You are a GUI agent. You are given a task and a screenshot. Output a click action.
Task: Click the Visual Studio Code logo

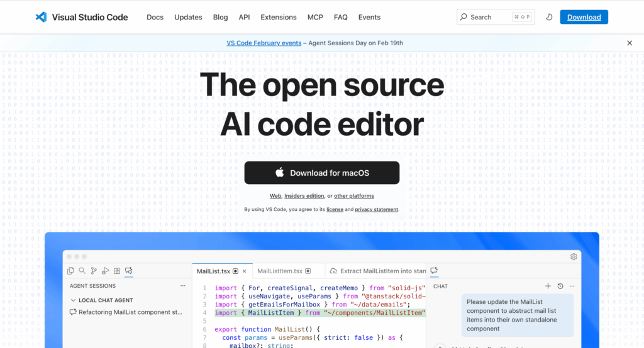(x=81, y=17)
